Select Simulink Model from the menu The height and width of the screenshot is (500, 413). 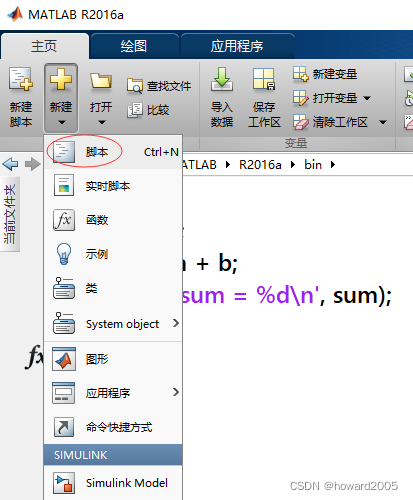point(113,483)
